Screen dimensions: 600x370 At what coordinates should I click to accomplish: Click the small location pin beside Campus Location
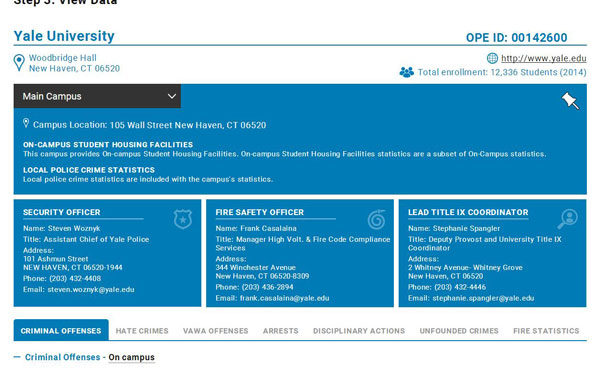click(26, 123)
